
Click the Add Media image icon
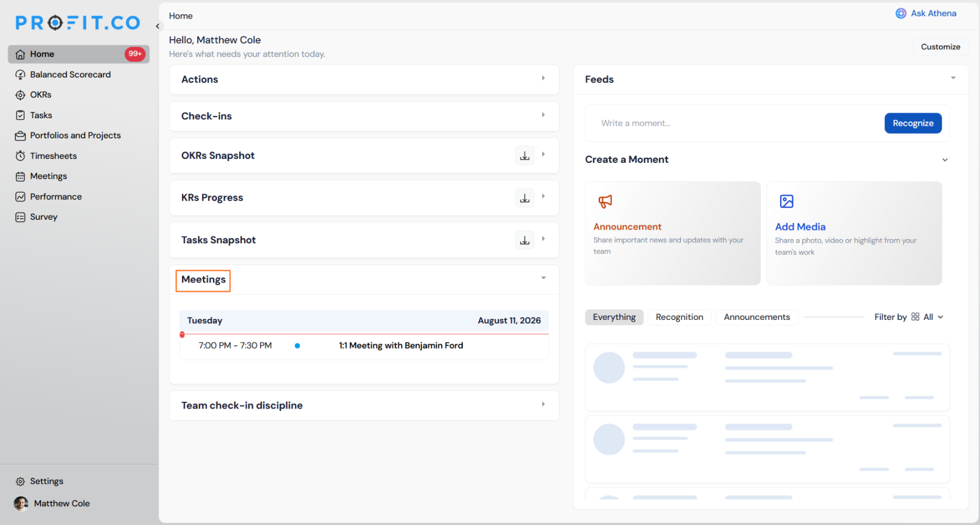[x=786, y=201]
